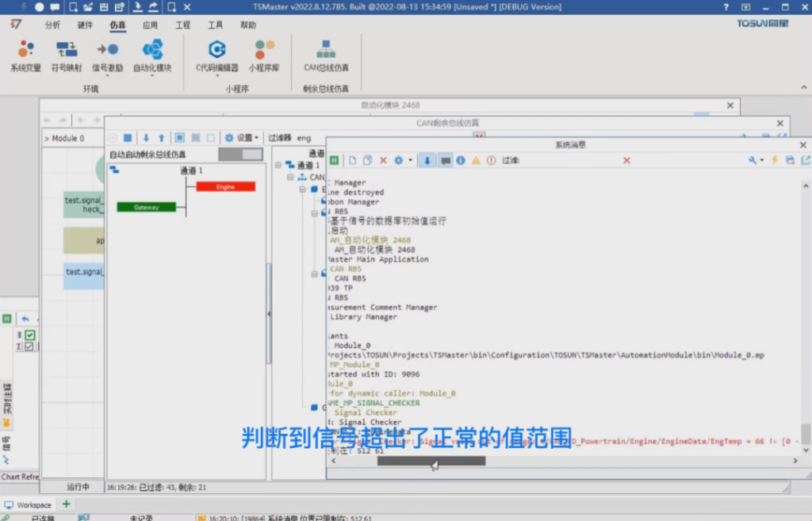Image resolution: width=812 pixels, height=521 pixels.
Task: Open 小程序库 mini program library
Action: (x=264, y=56)
